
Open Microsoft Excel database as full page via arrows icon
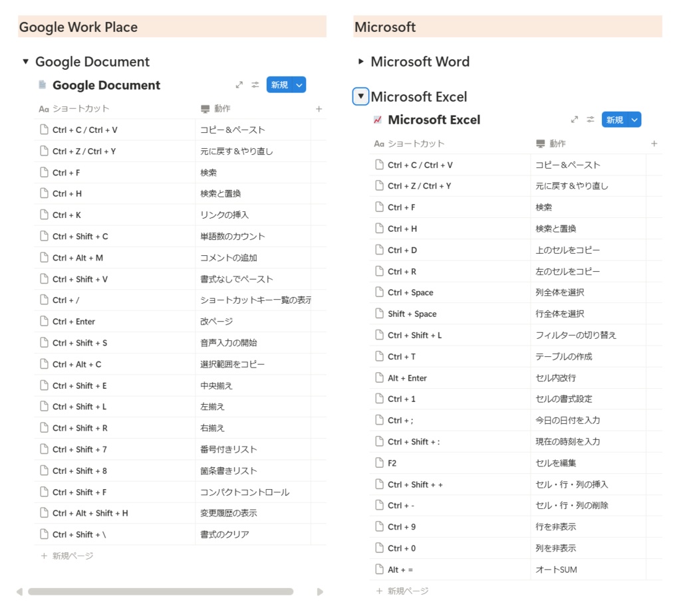(x=575, y=120)
